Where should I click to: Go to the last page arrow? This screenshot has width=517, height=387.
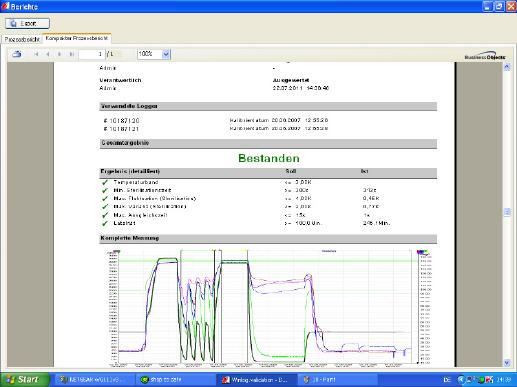coord(71,54)
